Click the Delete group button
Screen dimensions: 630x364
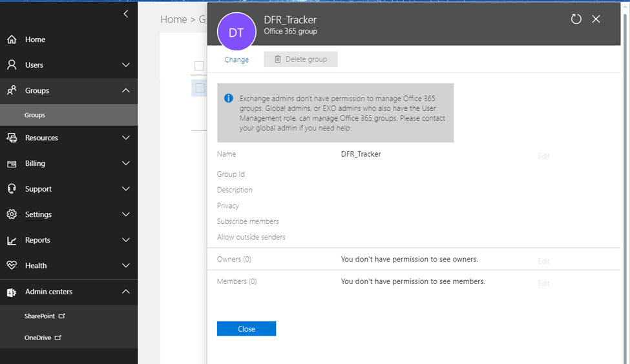300,59
